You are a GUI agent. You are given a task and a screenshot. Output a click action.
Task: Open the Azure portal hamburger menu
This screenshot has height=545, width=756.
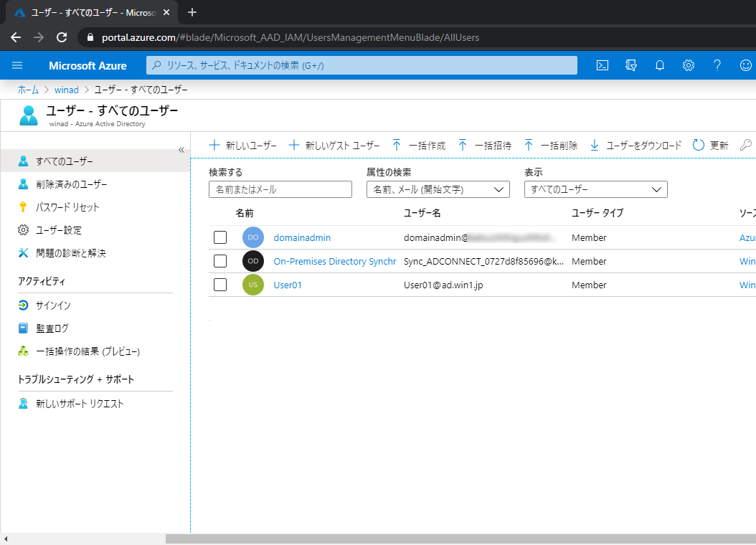click(x=17, y=65)
